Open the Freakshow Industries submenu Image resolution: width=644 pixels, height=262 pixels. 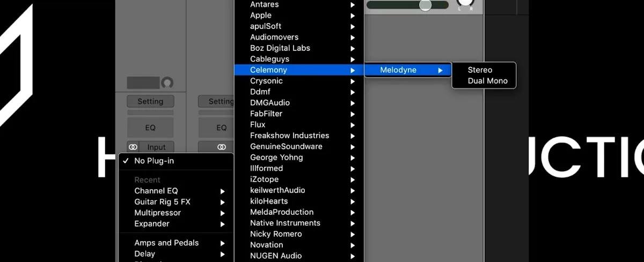click(x=299, y=136)
